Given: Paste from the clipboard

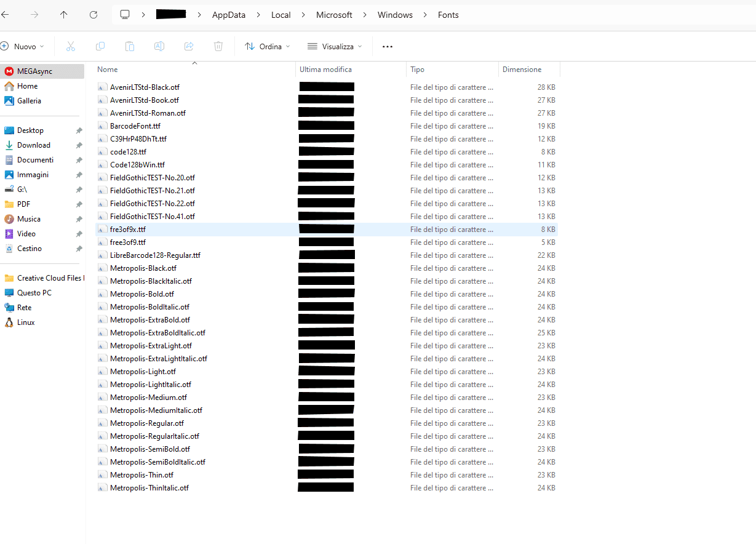Looking at the screenshot, I should coord(130,46).
